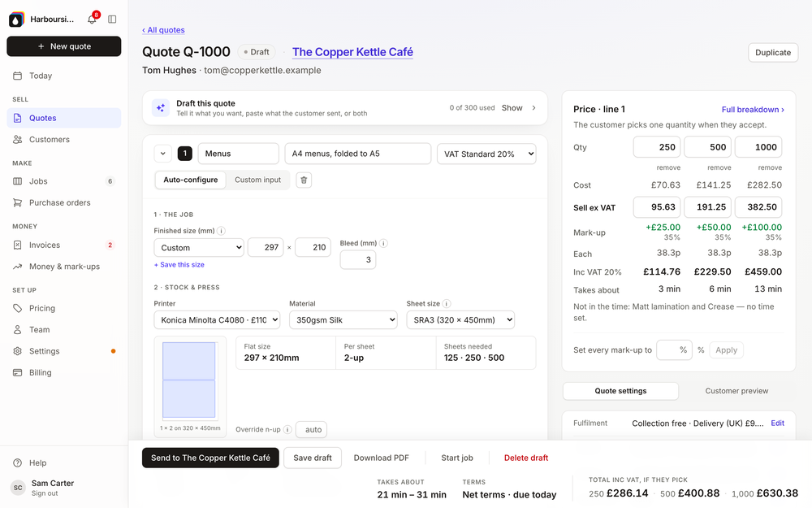The width and height of the screenshot is (812, 508).
Task: Click the Harbourside logo icon
Action: [16, 20]
